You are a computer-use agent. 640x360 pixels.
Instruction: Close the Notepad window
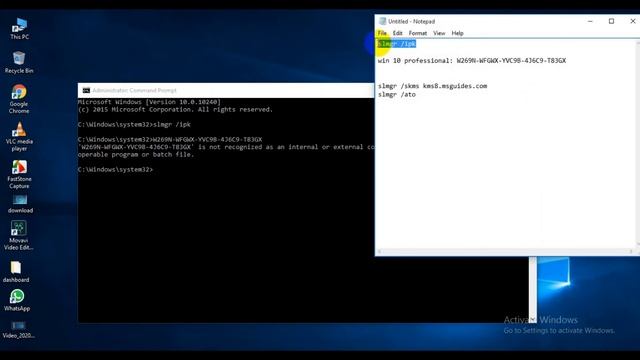[x=633, y=21]
